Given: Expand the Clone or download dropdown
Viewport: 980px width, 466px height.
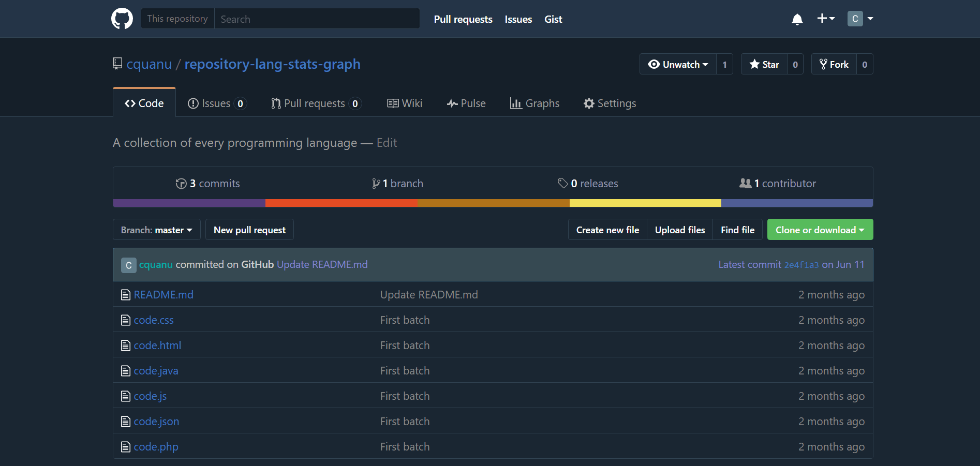Looking at the screenshot, I should 820,230.
